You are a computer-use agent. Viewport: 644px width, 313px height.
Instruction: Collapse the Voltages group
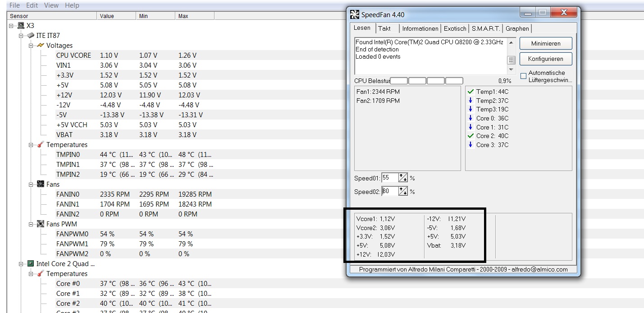31,46
